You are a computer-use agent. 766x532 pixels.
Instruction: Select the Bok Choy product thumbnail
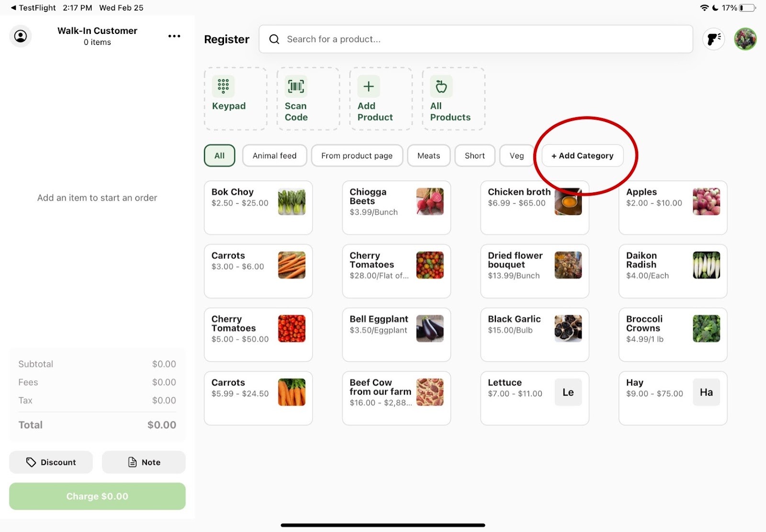292,202
